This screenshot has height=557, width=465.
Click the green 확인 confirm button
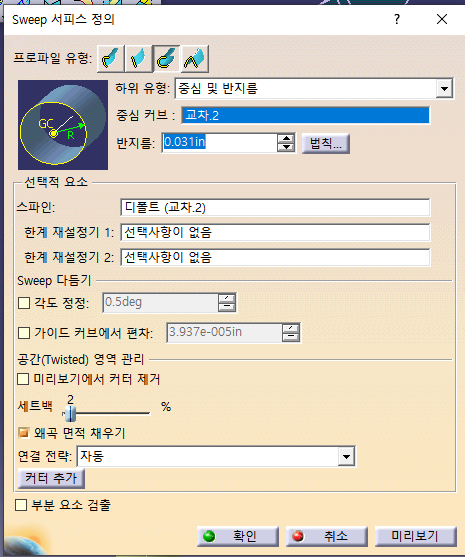click(x=238, y=536)
